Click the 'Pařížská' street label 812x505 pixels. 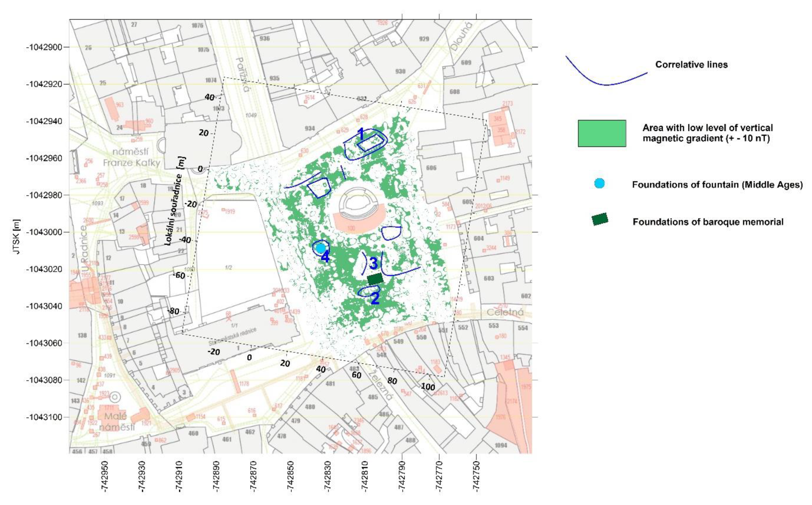tap(243, 75)
